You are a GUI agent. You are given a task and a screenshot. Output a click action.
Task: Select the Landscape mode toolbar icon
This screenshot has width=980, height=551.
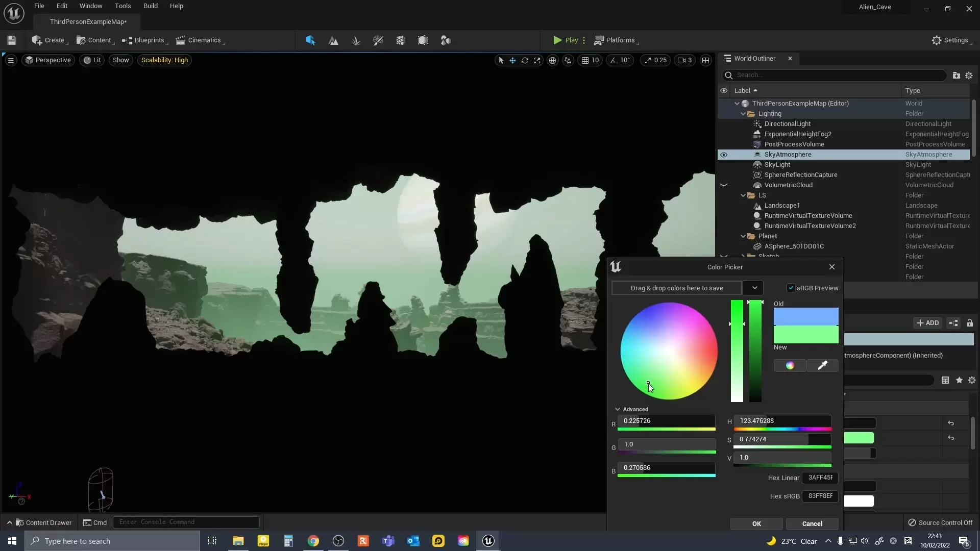pyautogui.click(x=333, y=40)
